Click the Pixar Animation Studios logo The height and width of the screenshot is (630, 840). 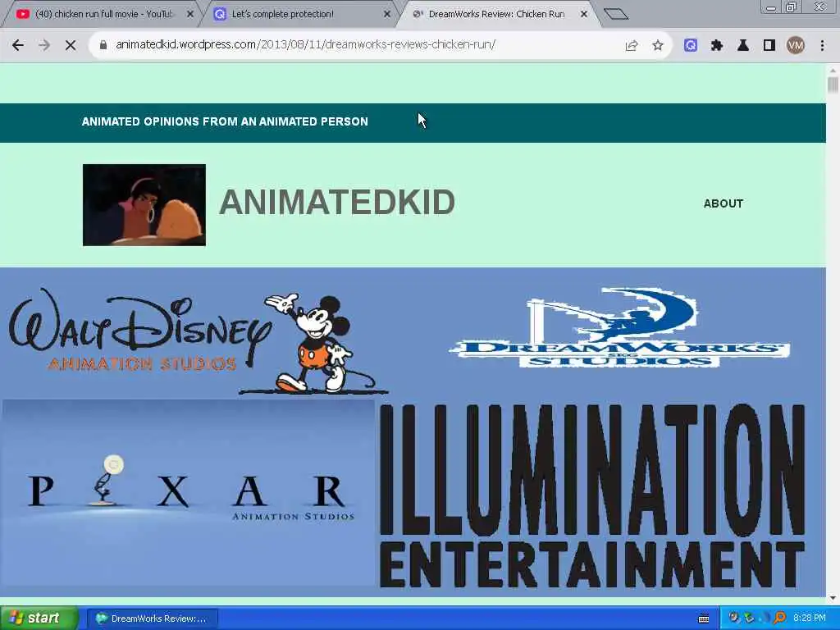tap(189, 492)
